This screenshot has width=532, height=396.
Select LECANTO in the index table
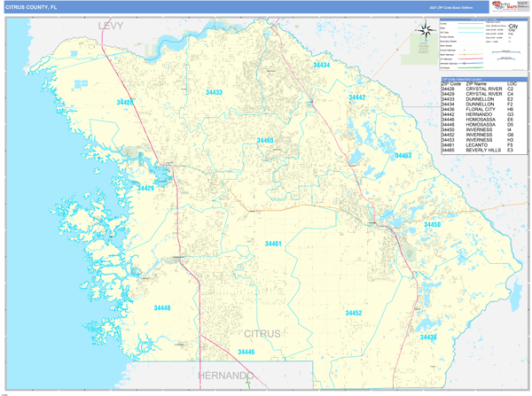pyautogui.click(x=477, y=144)
